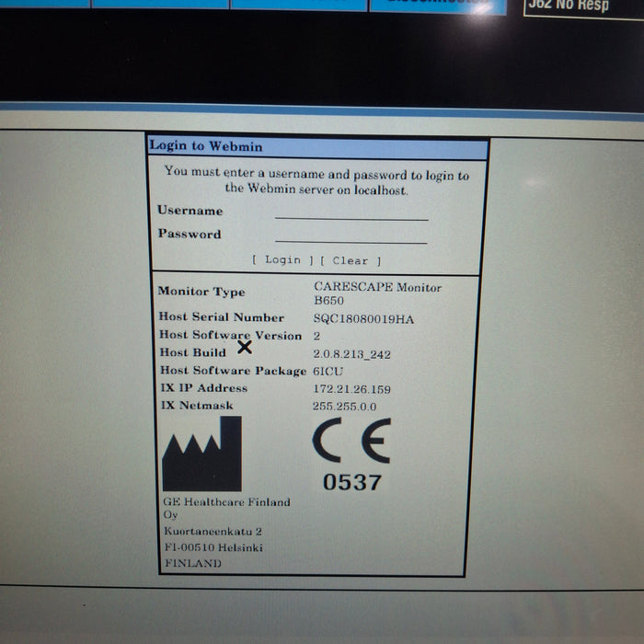Select software package value '6ICU'
This screenshot has height=644, width=644.
328,372
